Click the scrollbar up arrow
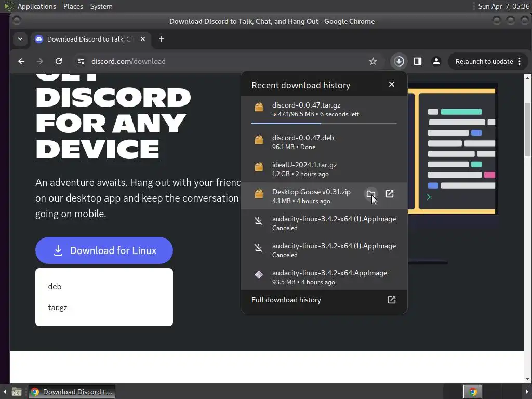Screen dimensions: 532x399 [x=528, y=78]
